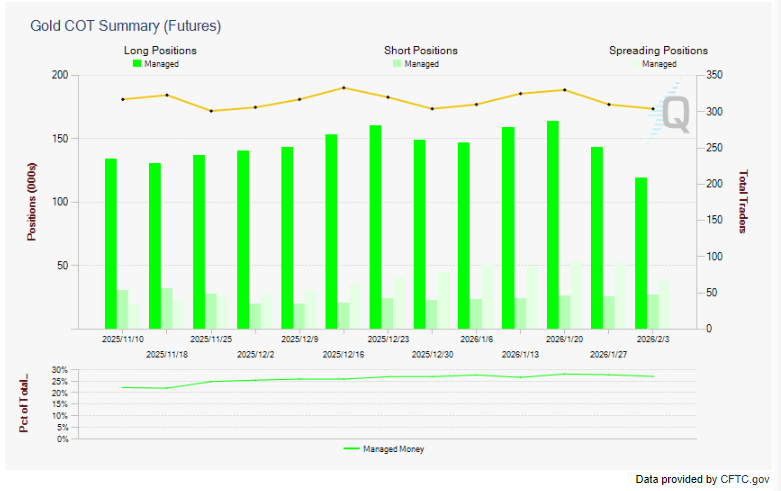Select the green long bar for 2025/12/23
This screenshot has width=781, height=491.
376,226
